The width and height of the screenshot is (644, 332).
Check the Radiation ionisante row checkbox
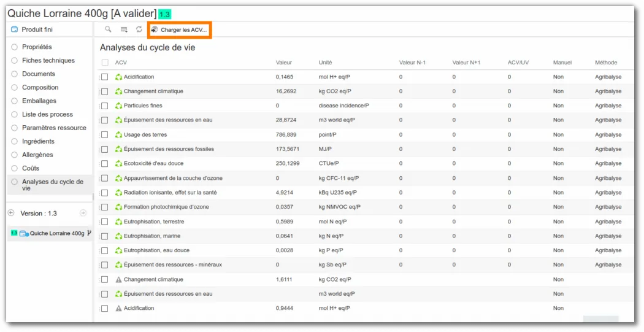pos(105,192)
